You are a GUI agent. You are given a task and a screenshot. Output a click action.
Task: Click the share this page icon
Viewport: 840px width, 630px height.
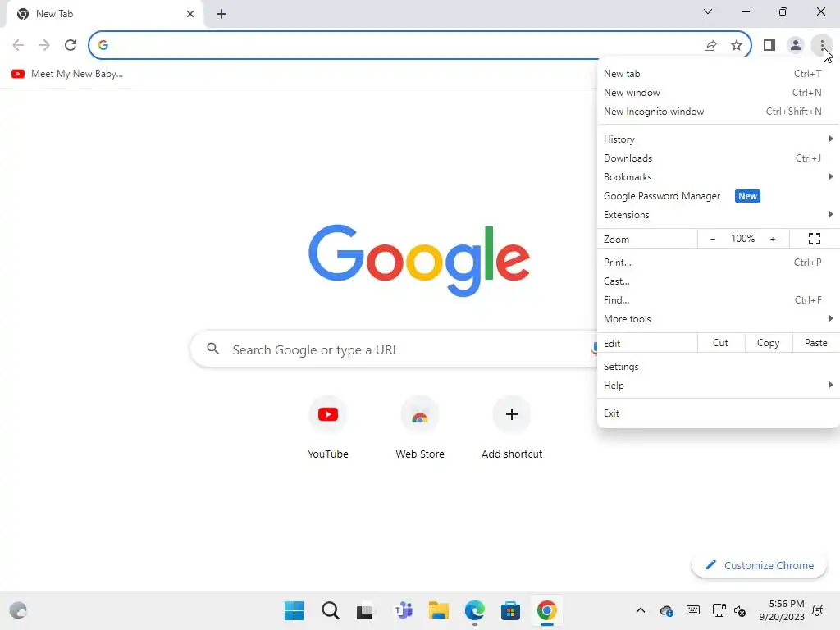click(x=710, y=45)
